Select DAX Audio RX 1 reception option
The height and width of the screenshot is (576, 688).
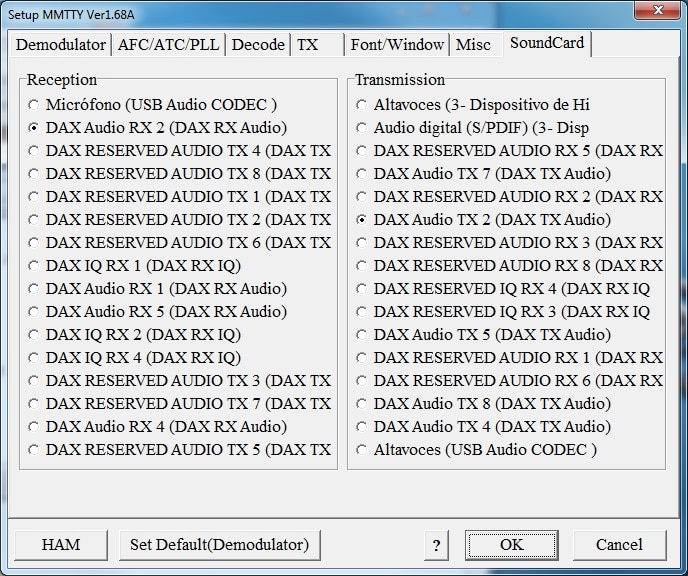click(x=158, y=289)
